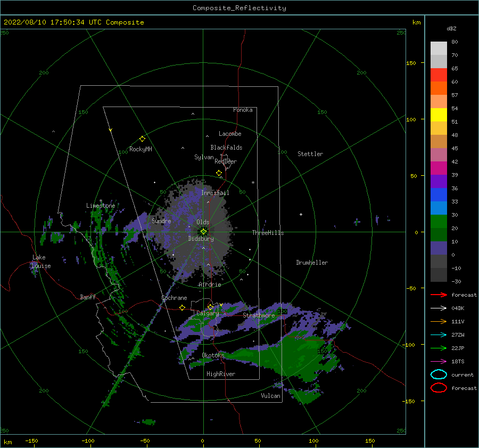Screen dimensions: 479x448
Task: Click the km unit label above right axis
Action: point(416,22)
